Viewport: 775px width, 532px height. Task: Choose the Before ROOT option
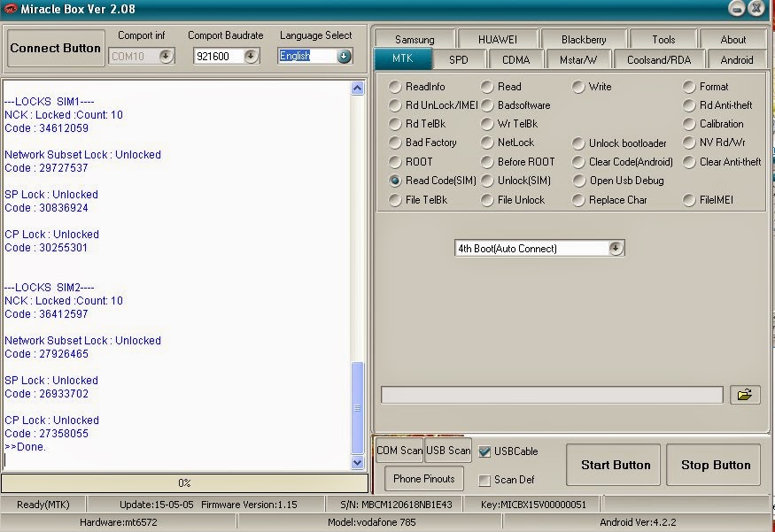487,162
